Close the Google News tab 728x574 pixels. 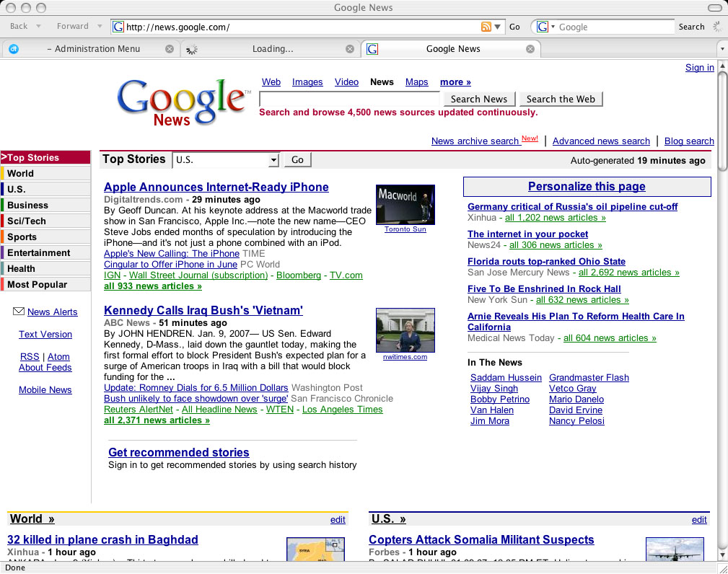(530, 49)
